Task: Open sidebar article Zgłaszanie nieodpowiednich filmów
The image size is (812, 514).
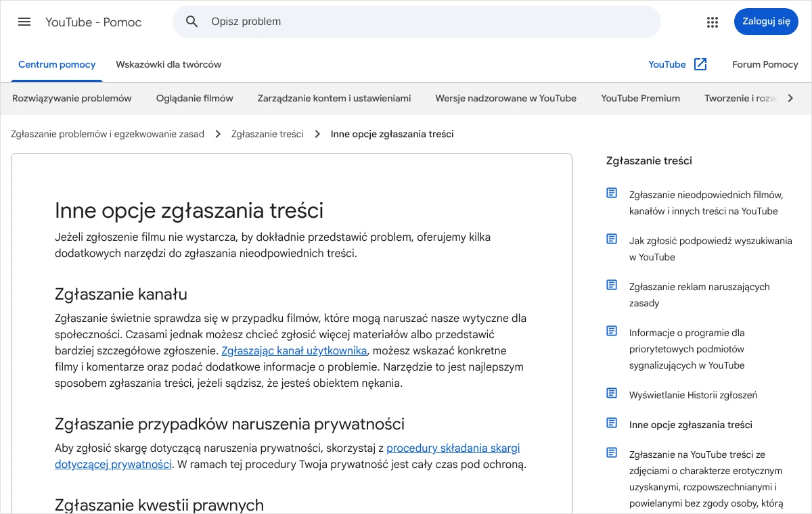Action: 706,203
